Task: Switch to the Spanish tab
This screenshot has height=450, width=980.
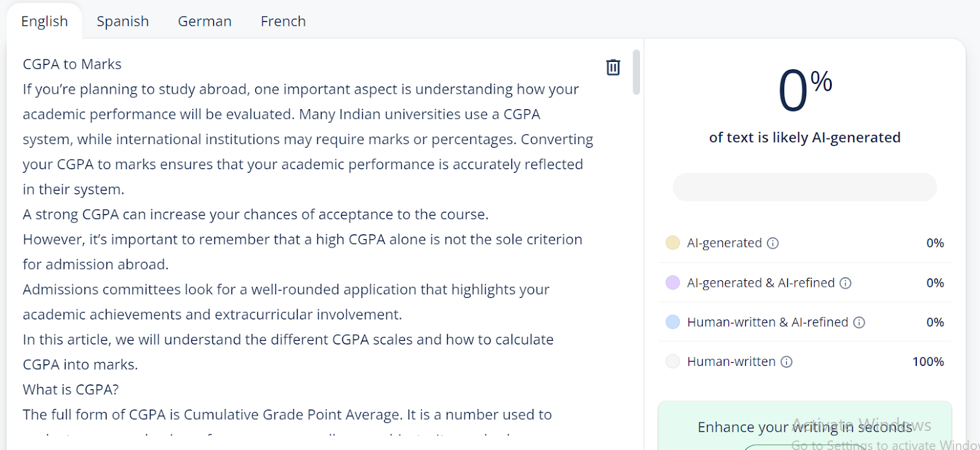Action: click(122, 21)
